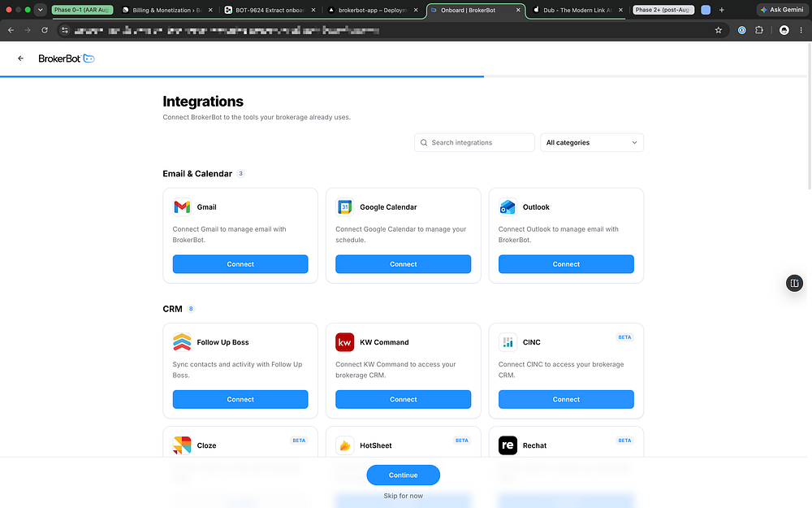The image size is (812, 508).
Task: Click Skip for now link
Action: point(404,496)
